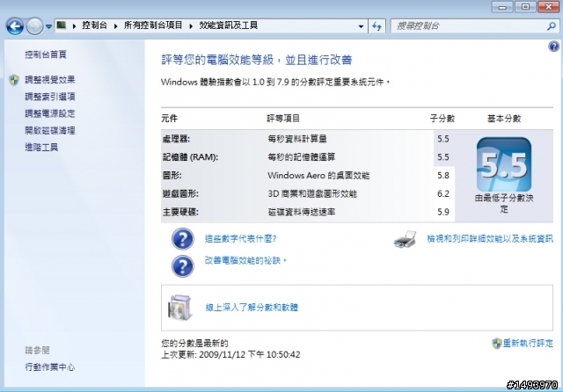Viewport: 563px width, 392px height.
Task: Select the 處理器 row label
Action: 176,139
